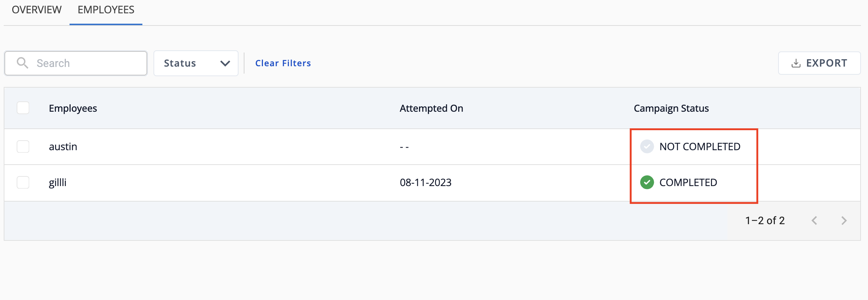
Task: Click the search magnifier icon
Action: coord(23,63)
